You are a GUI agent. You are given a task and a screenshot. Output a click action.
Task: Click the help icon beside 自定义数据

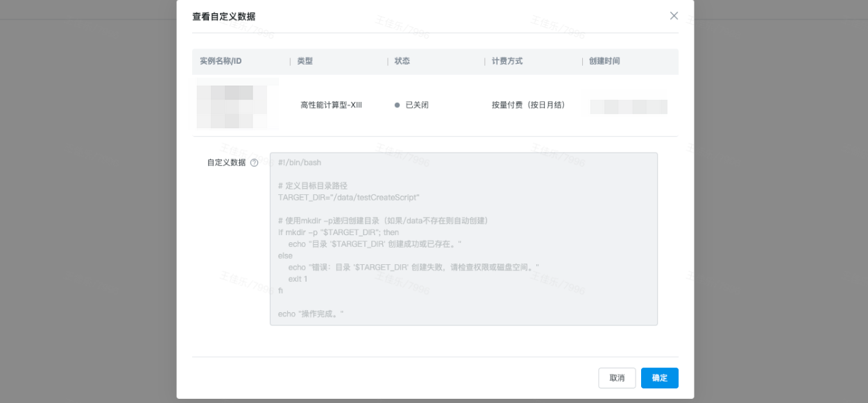254,163
